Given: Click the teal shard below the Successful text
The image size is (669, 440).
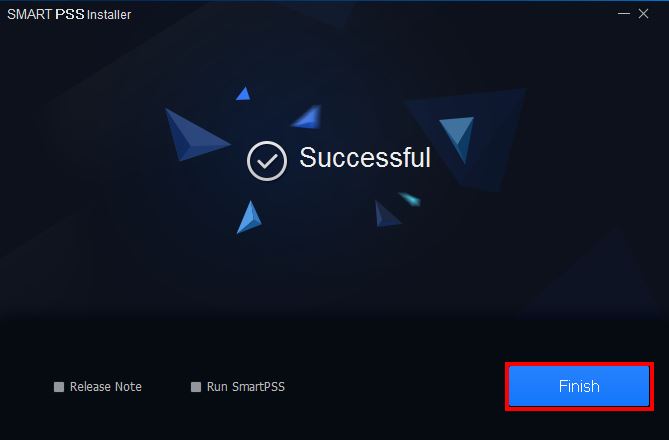Looking at the screenshot, I should 410,198.
